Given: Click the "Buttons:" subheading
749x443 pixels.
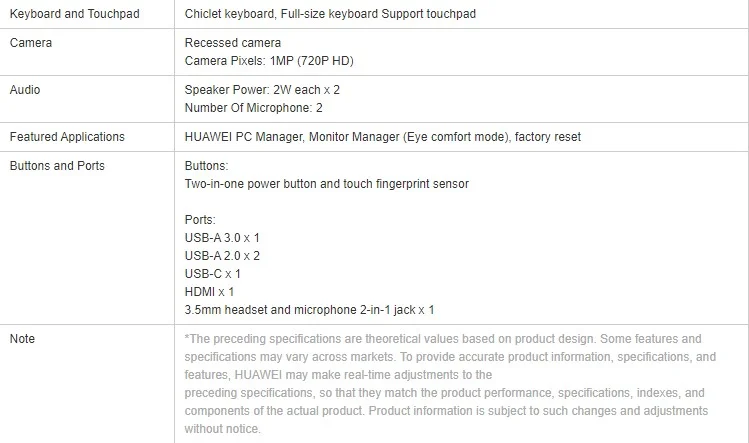Looking at the screenshot, I should pyautogui.click(x=207, y=166).
